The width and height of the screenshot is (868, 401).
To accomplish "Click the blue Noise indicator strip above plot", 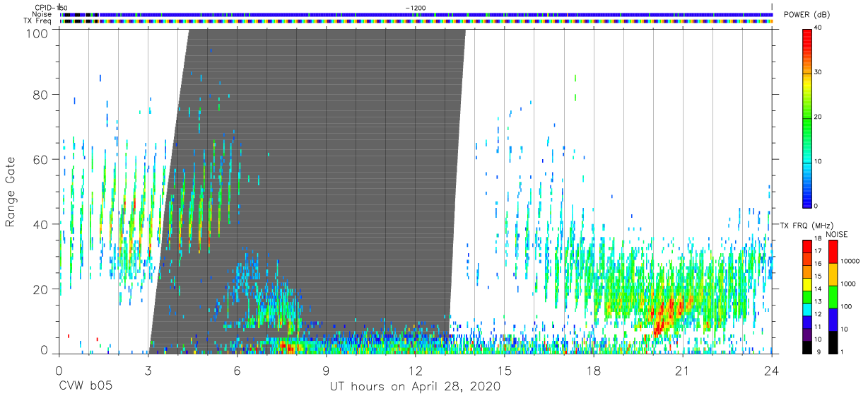I will click(x=416, y=14).
